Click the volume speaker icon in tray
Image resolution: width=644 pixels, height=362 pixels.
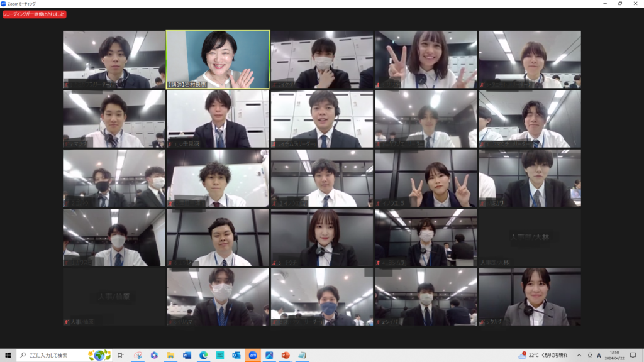[589, 355]
